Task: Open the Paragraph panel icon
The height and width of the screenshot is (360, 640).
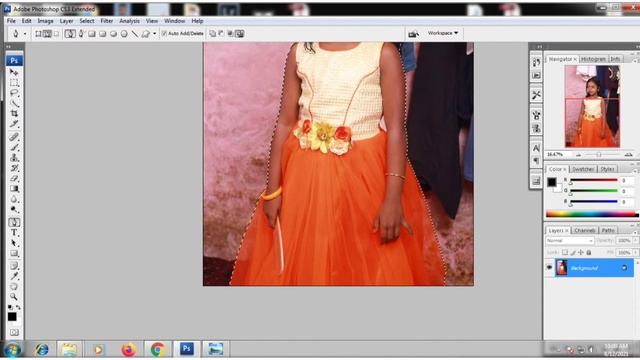Action: point(536,161)
